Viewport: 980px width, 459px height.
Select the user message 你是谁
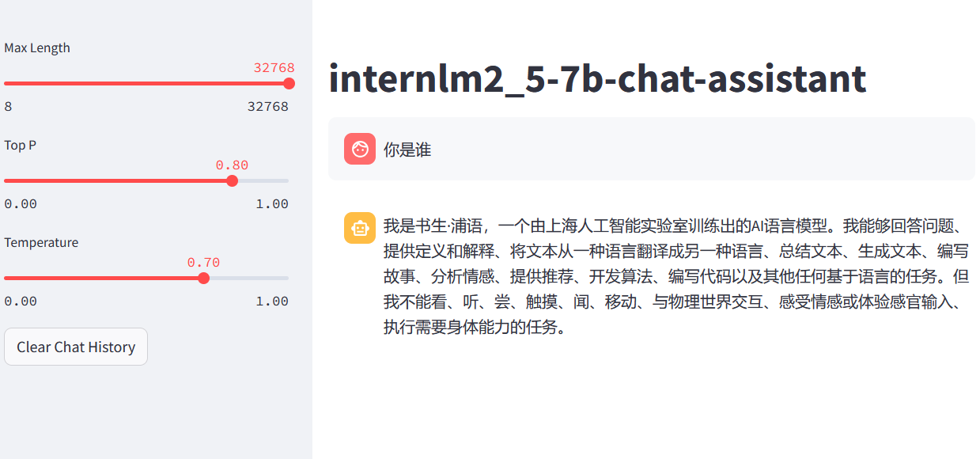[x=407, y=150]
